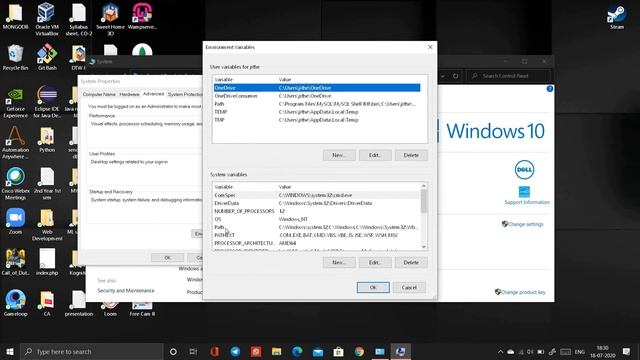Click New under System variables
This screenshot has width=640, height=360.
click(x=339, y=262)
